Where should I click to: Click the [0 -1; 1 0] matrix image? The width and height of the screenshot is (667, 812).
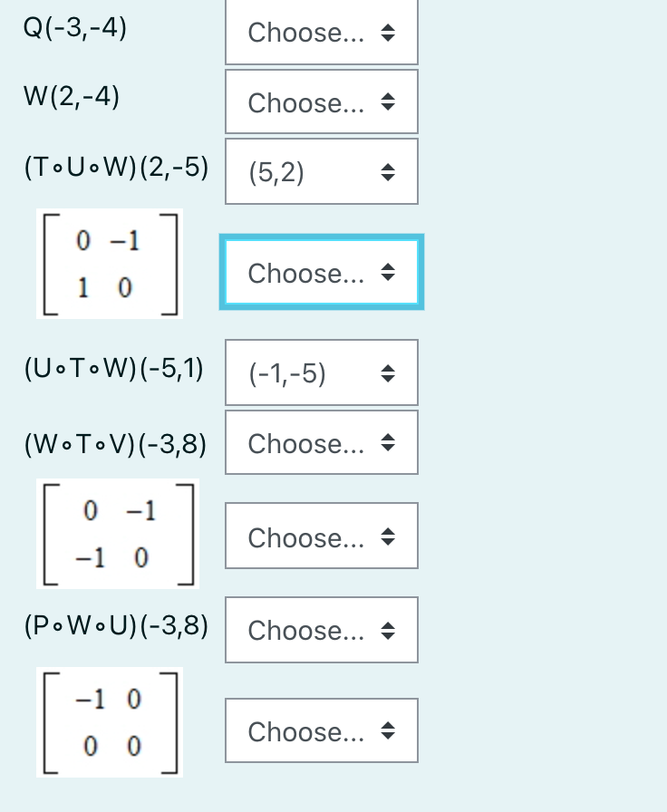click(x=109, y=264)
